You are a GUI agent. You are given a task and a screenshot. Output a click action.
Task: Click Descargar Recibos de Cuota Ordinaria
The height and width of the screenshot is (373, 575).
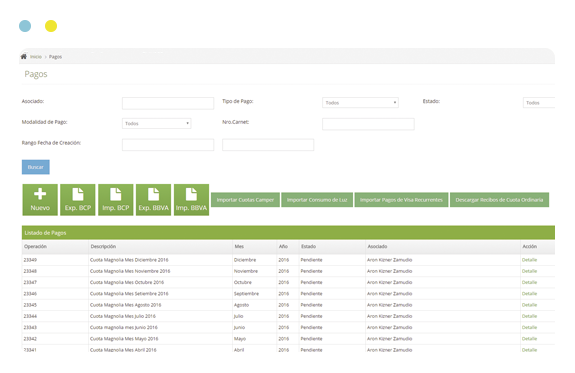coord(499,200)
